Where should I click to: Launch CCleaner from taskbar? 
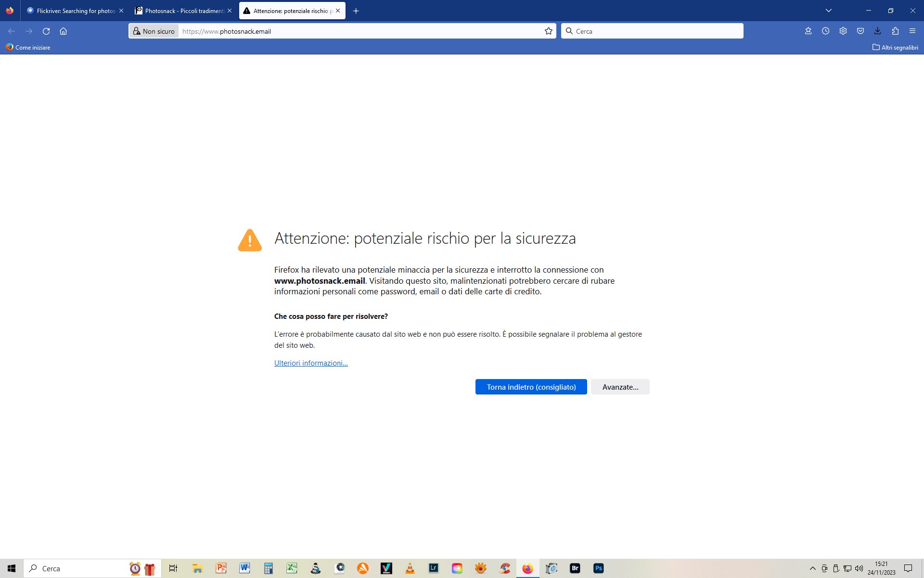click(504, 568)
